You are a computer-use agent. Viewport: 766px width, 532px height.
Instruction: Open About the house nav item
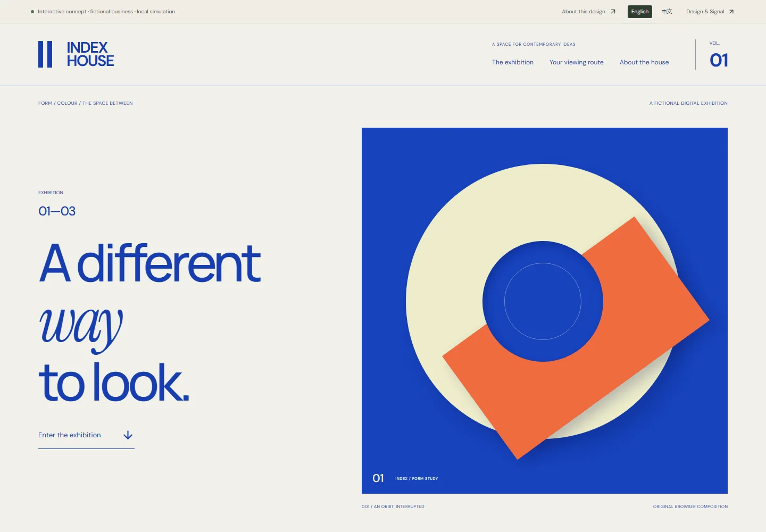pyautogui.click(x=644, y=62)
